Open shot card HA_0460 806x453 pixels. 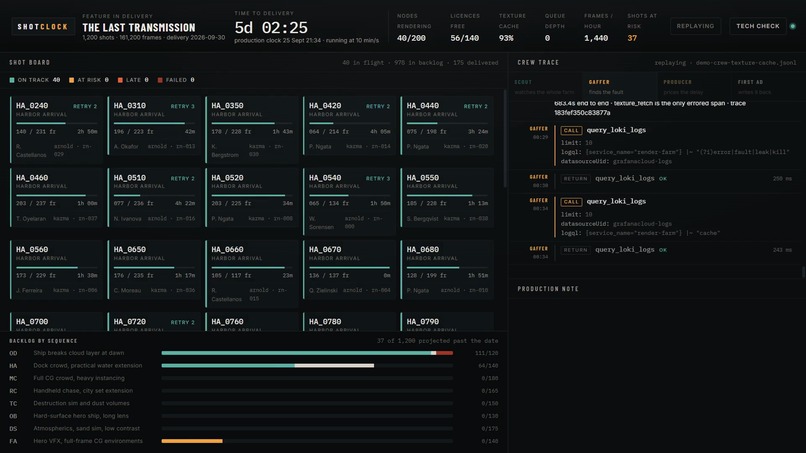pos(56,198)
